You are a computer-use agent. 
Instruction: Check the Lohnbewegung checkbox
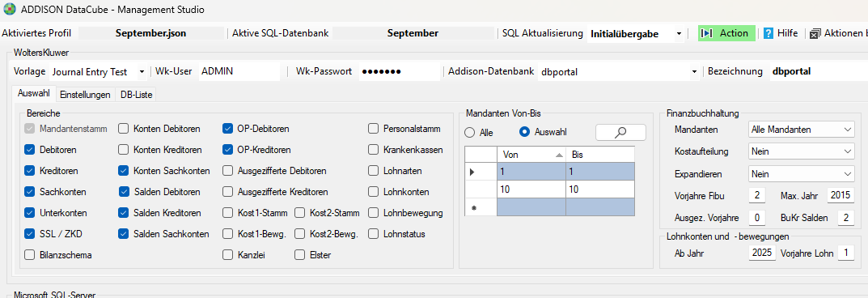373,213
